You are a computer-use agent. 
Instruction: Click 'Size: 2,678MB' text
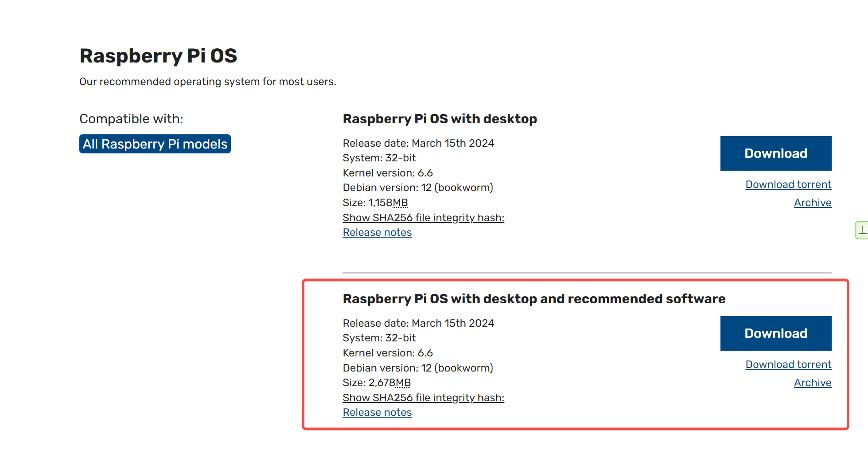coord(377,383)
